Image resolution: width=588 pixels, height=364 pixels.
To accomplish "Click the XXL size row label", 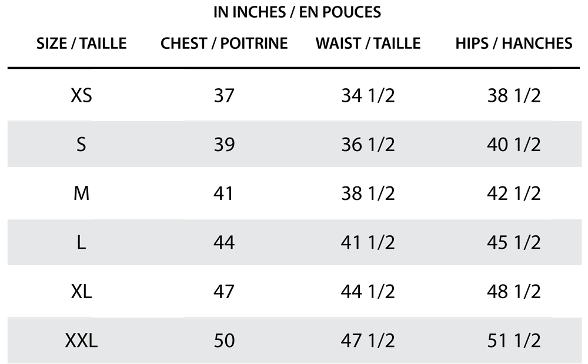I will click(x=81, y=340).
